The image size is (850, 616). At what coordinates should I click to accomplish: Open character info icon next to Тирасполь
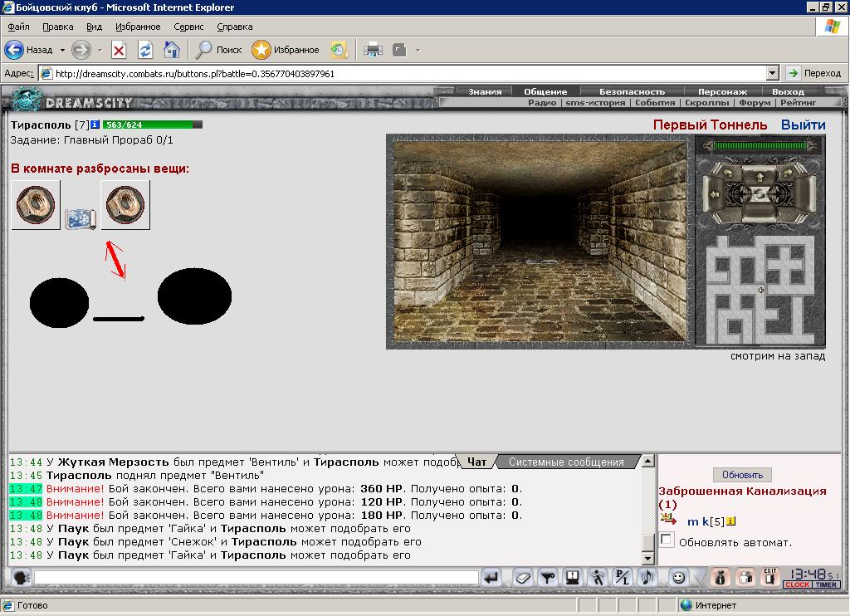coord(95,125)
